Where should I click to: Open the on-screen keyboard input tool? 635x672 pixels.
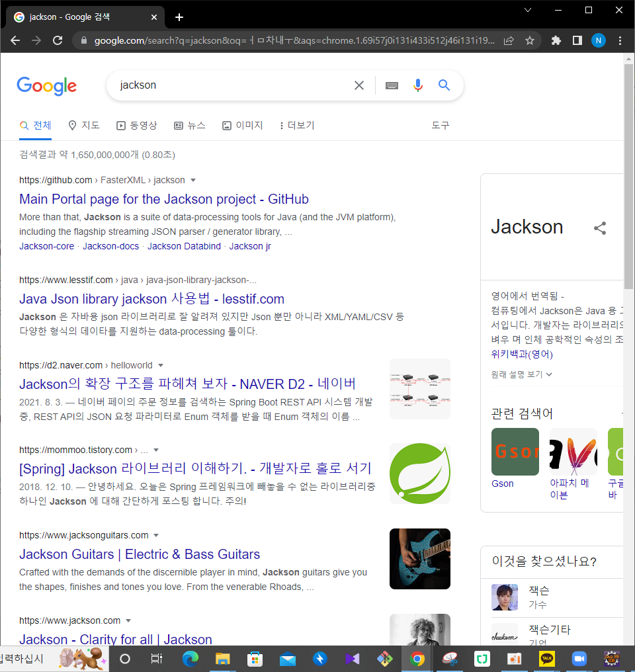[x=392, y=85]
